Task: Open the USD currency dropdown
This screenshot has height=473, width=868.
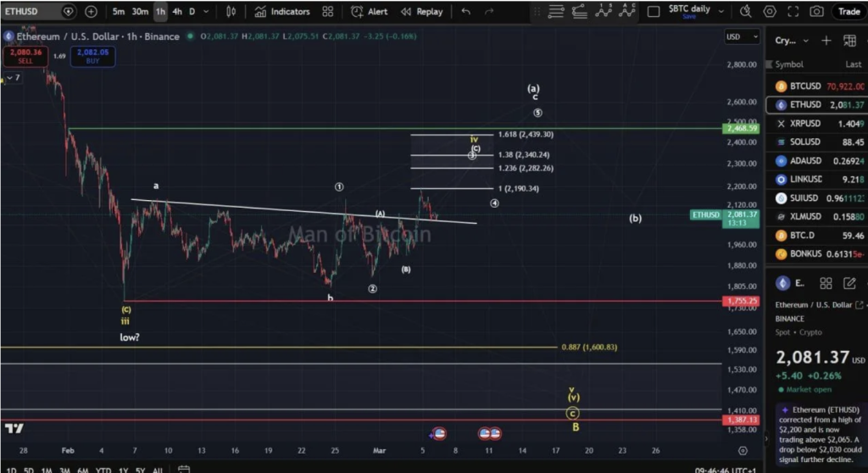Action: 742,36
